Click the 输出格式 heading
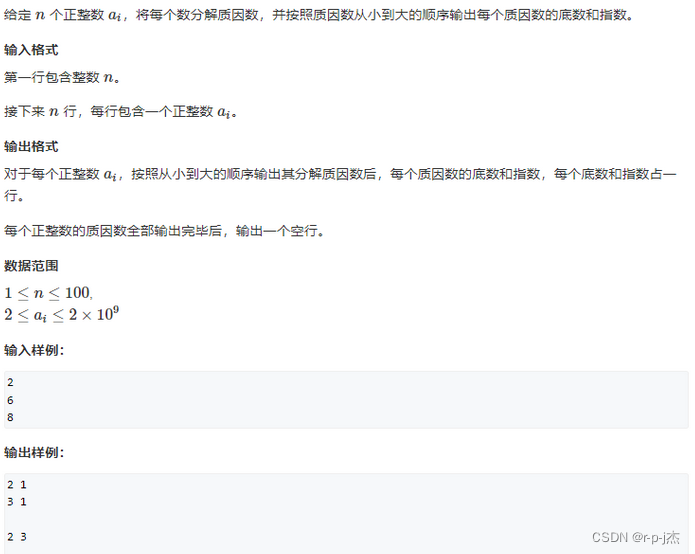 [31, 147]
